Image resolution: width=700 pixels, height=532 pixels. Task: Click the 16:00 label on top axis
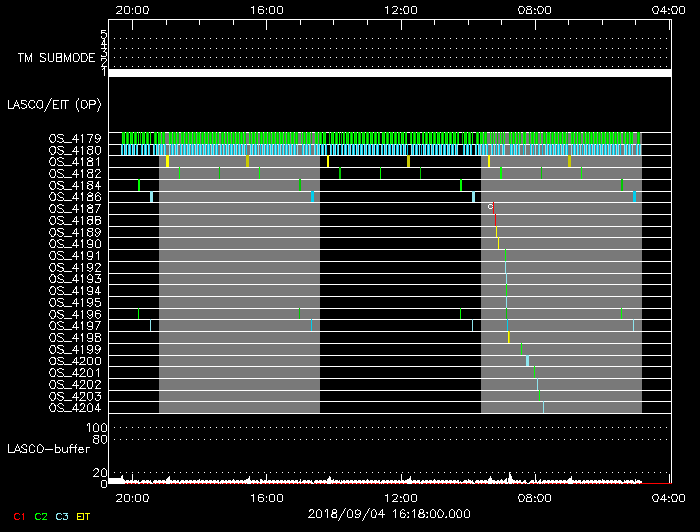click(267, 9)
